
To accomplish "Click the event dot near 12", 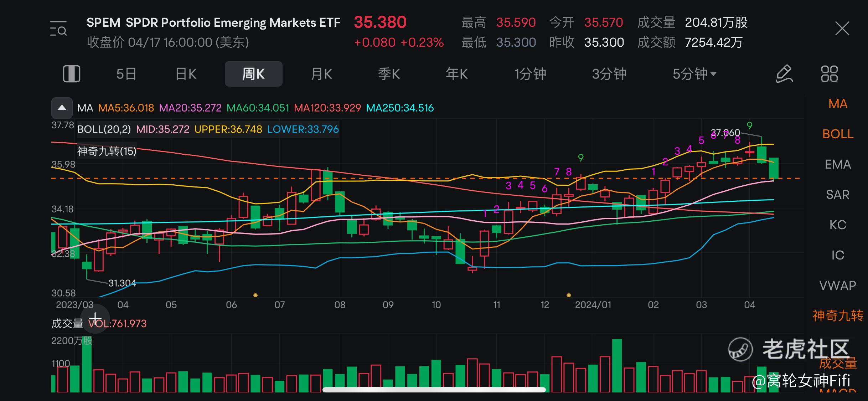I will tap(569, 295).
